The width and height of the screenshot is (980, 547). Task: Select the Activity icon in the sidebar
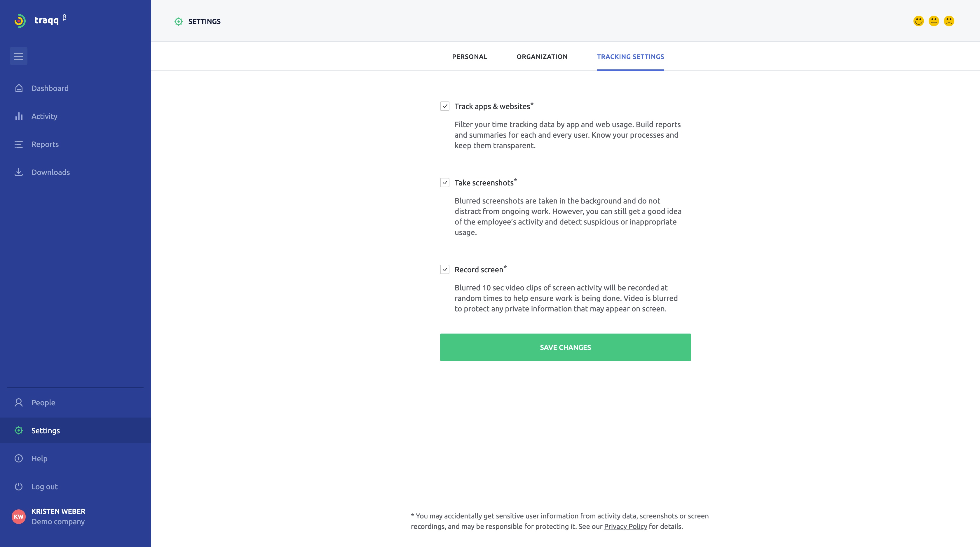click(x=19, y=116)
